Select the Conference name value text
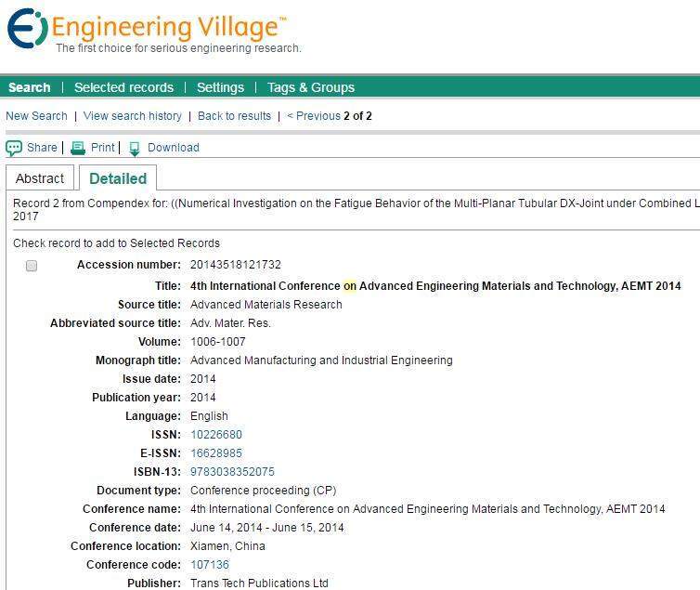 pos(428,509)
